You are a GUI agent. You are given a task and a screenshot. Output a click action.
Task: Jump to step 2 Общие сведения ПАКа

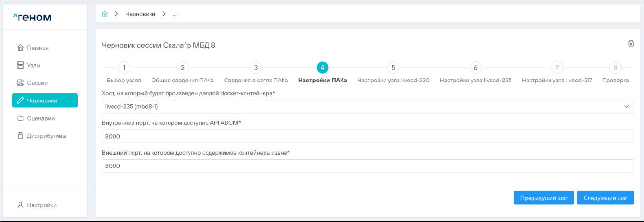tap(182, 68)
